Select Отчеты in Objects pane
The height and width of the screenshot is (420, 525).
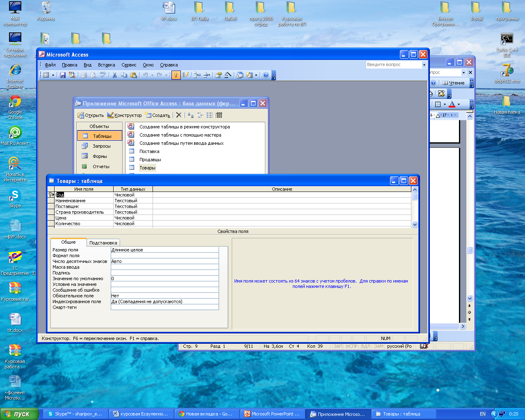[100, 167]
